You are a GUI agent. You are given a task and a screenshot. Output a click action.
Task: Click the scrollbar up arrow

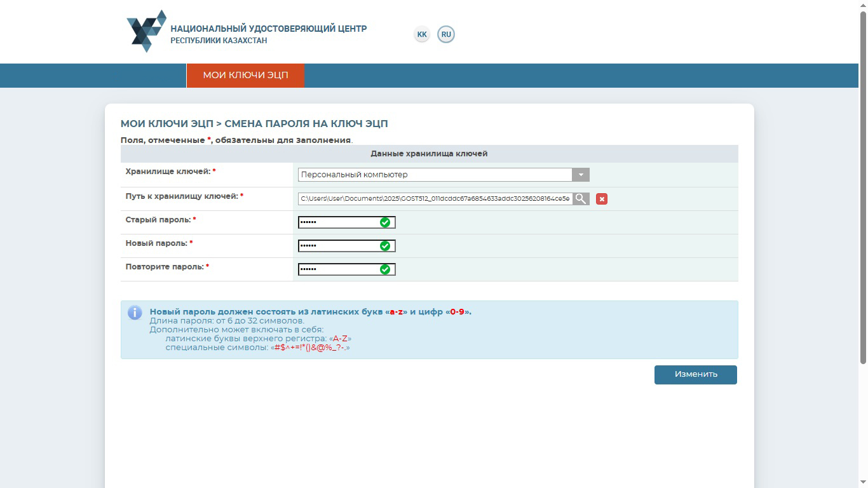pos(863,5)
